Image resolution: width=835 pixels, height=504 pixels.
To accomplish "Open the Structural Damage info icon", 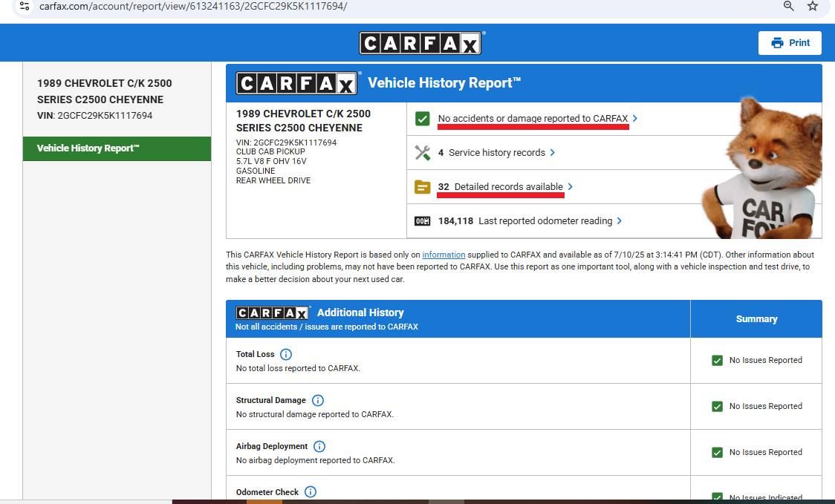I will [318, 400].
